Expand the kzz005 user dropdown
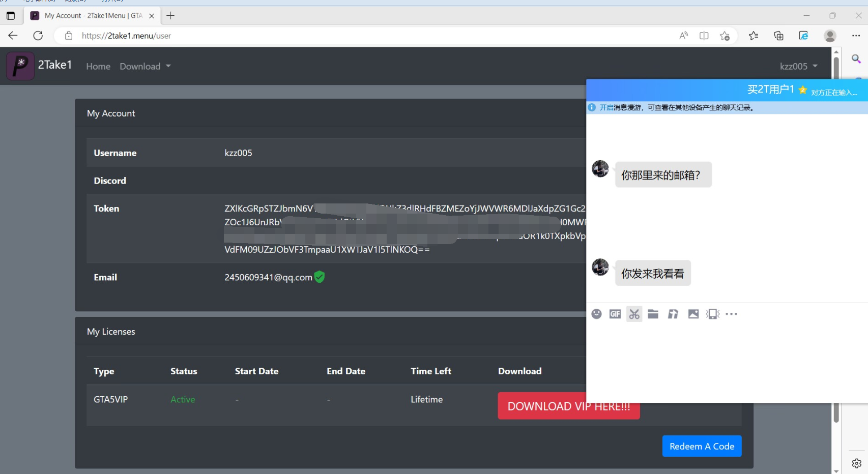This screenshot has height=474, width=868. (x=798, y=66)
